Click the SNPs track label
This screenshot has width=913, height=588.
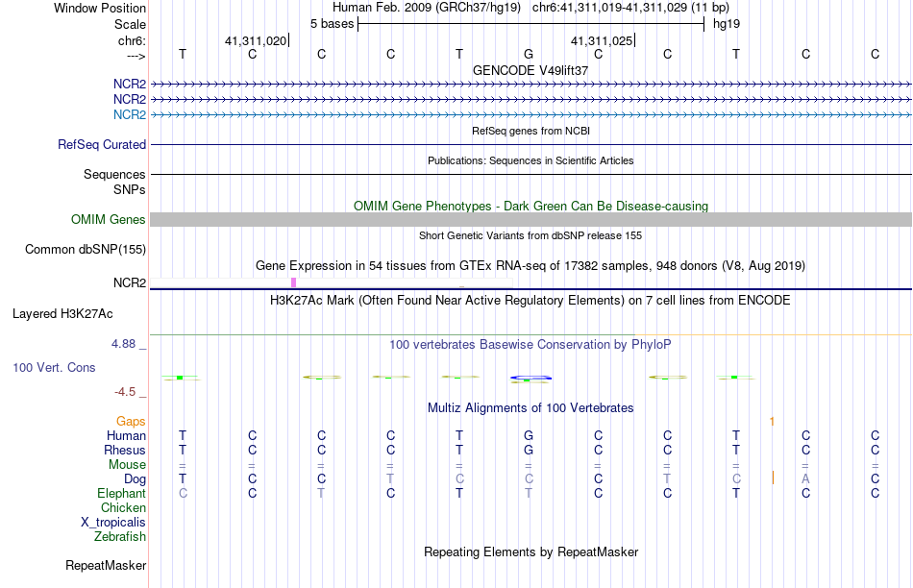click(x=130, y=190)
